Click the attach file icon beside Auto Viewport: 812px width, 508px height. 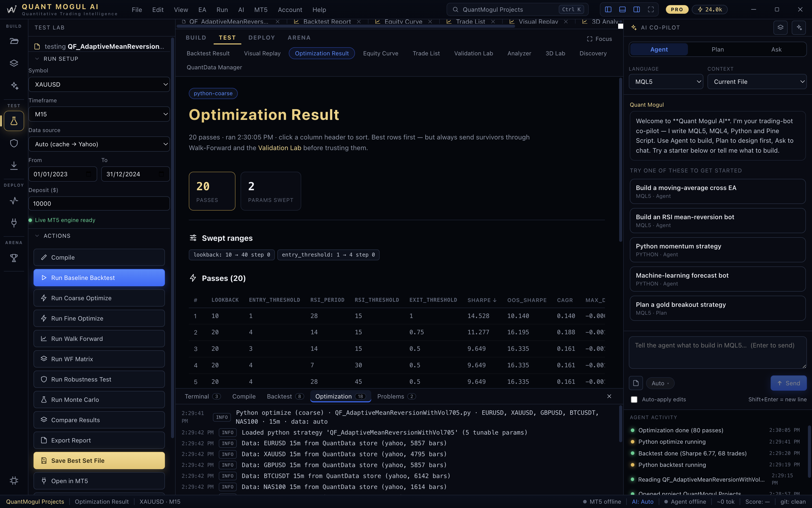[x=635, y=383]
